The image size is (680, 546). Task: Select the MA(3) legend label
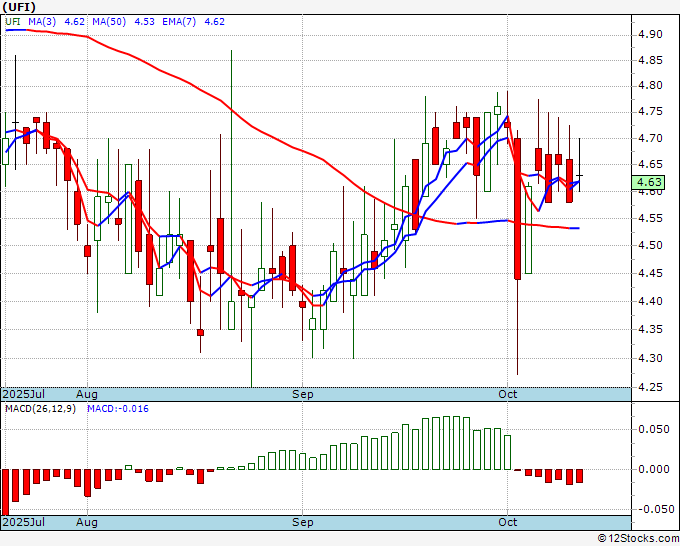[x=42, y=21]
